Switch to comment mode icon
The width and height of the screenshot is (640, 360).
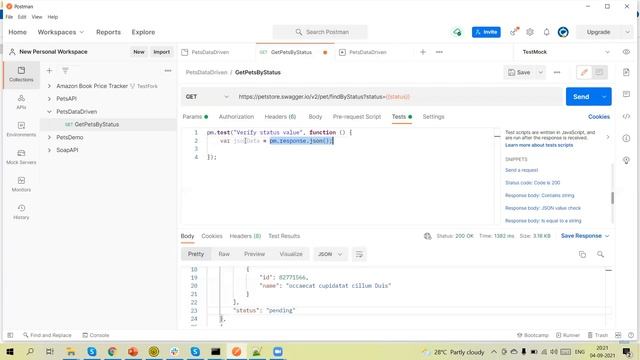(599, 72)
